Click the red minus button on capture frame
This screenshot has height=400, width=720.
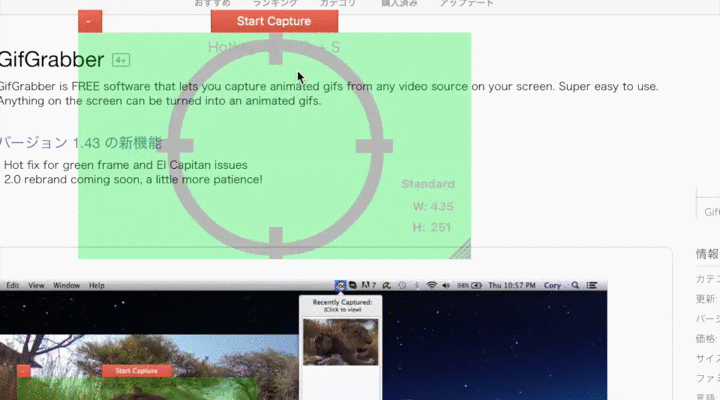point(90,21)
